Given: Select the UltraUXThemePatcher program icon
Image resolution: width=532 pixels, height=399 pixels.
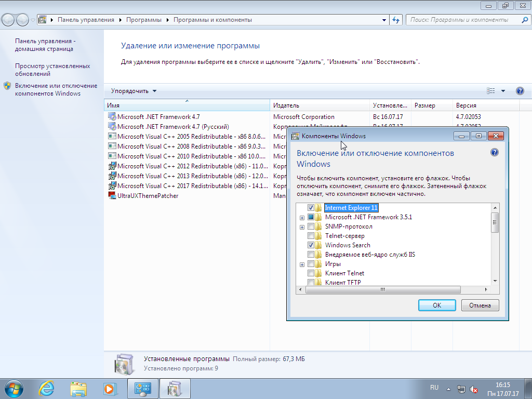Looking at the screenshot, I should pos(112,195).
